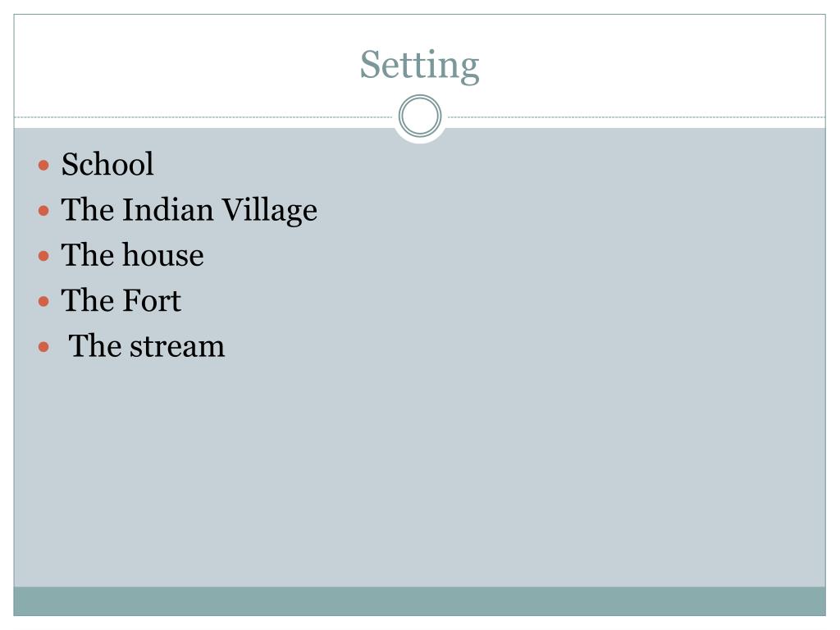This screenshot has width=840, height=630.
Task: Select the word "stream" in the last bullet
Action: pyautogui.click(x=177, y=347)
